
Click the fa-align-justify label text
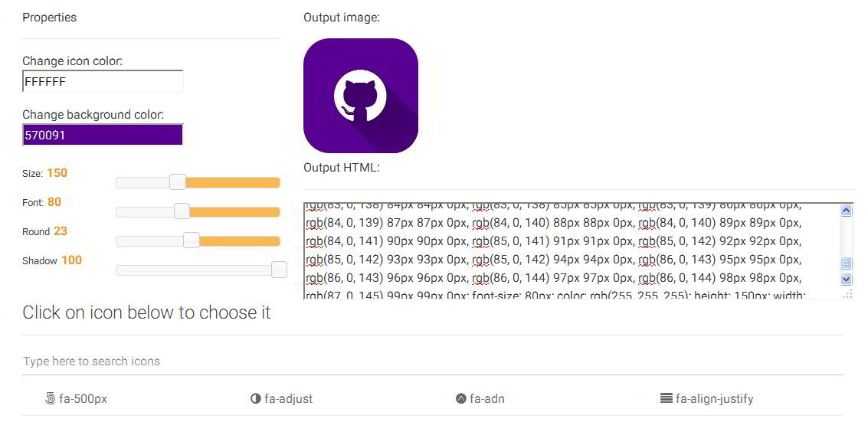tap(714, 399)
